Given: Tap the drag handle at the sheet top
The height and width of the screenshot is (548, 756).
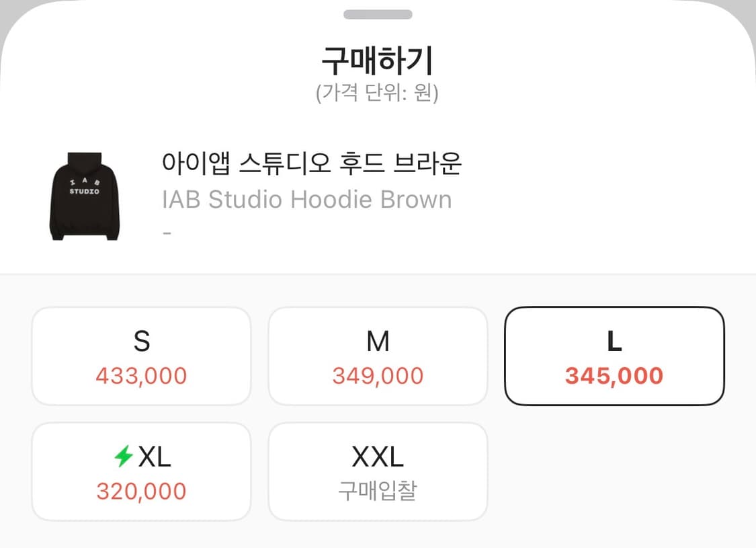Looking at the screenshot, I should (378, 15).
